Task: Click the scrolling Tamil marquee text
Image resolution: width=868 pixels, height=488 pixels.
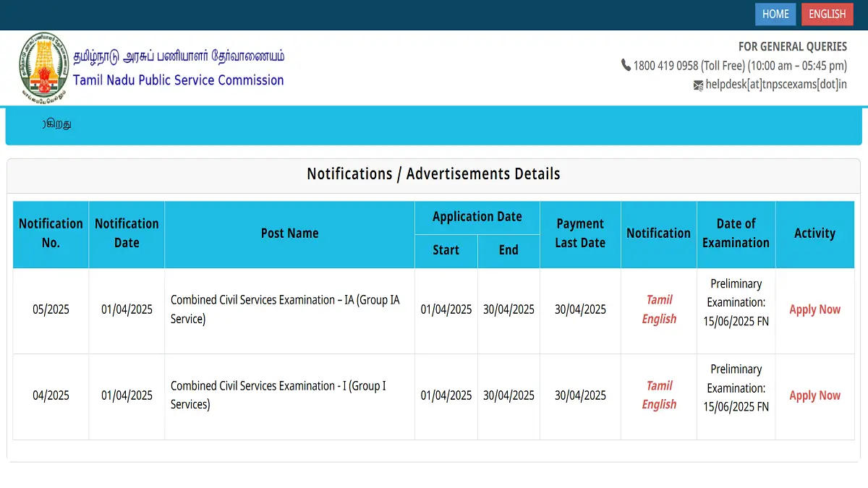Action: coord(56,124)
